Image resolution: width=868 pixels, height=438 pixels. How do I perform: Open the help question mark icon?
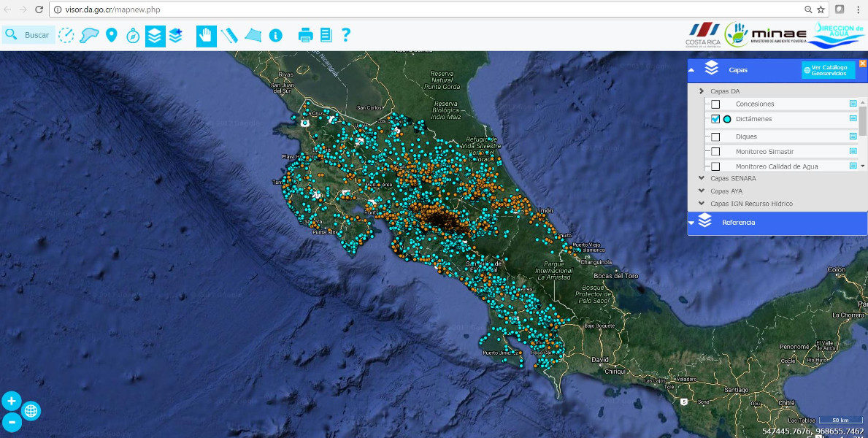pyautogui.click(x=346, y=35)
